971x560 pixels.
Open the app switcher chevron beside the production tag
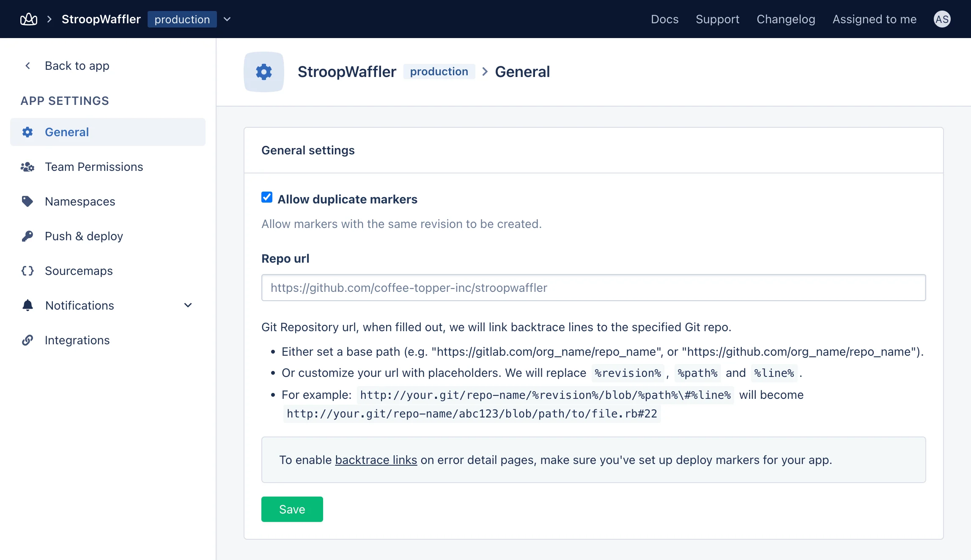click(x=227, y=19)
